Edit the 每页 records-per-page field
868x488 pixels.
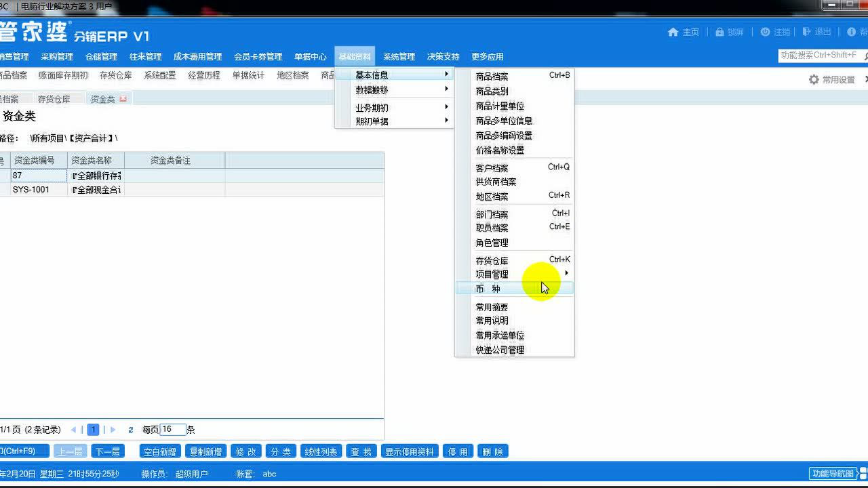[173, 430]
